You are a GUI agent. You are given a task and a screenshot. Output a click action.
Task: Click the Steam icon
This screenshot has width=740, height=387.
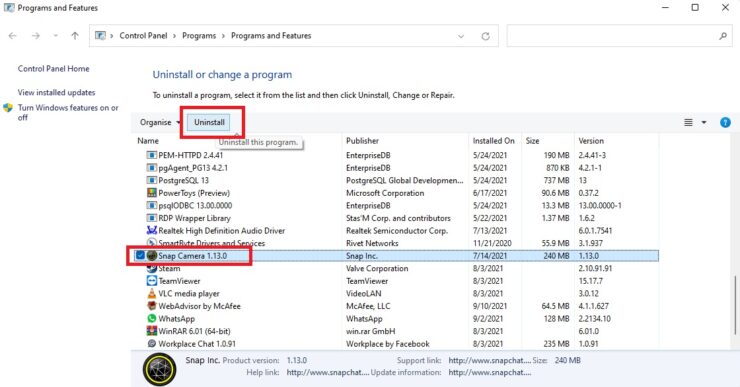click(x=151, y=268)
